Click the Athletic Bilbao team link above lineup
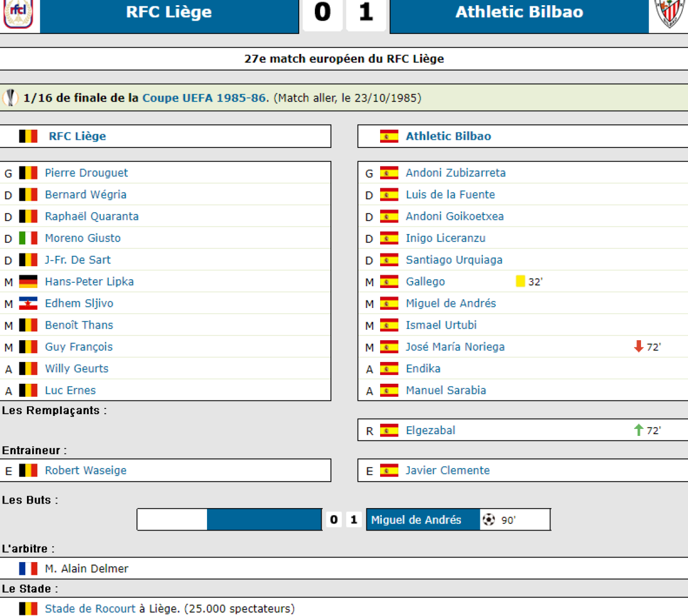The width and height of the screenshot is (688, 616). [x=448, y=136]
